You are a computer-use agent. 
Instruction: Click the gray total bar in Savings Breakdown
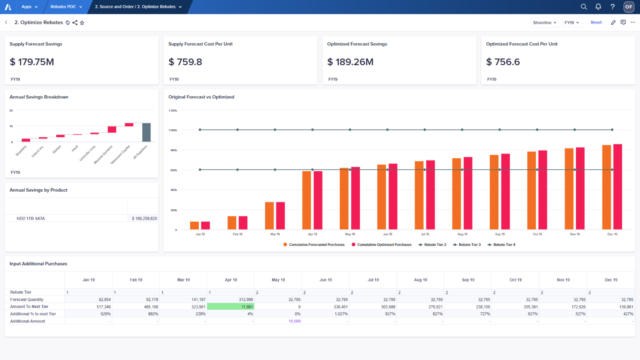(x=146, y=132)
